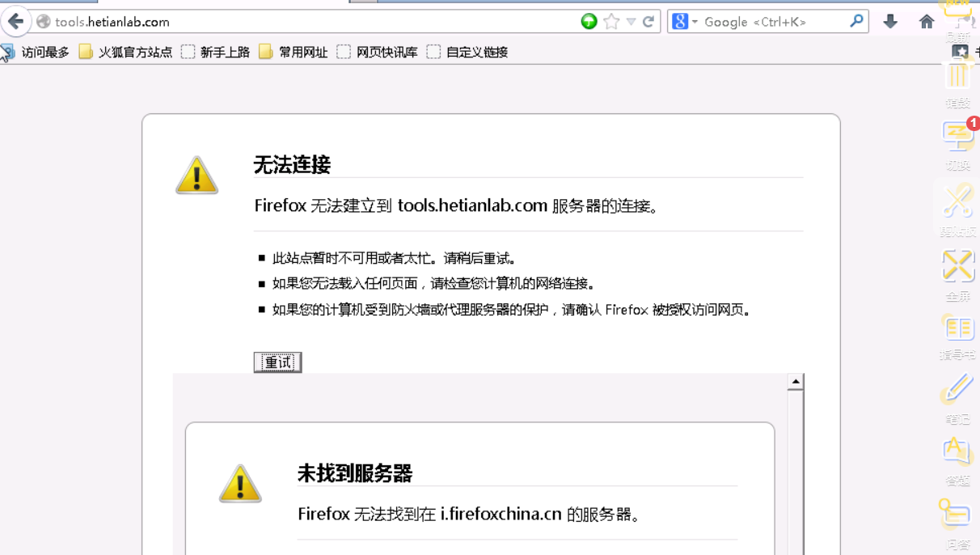The image size is (980, 555).
Task: Open the 自定义链接 bookmark
Action: [467, 52]
